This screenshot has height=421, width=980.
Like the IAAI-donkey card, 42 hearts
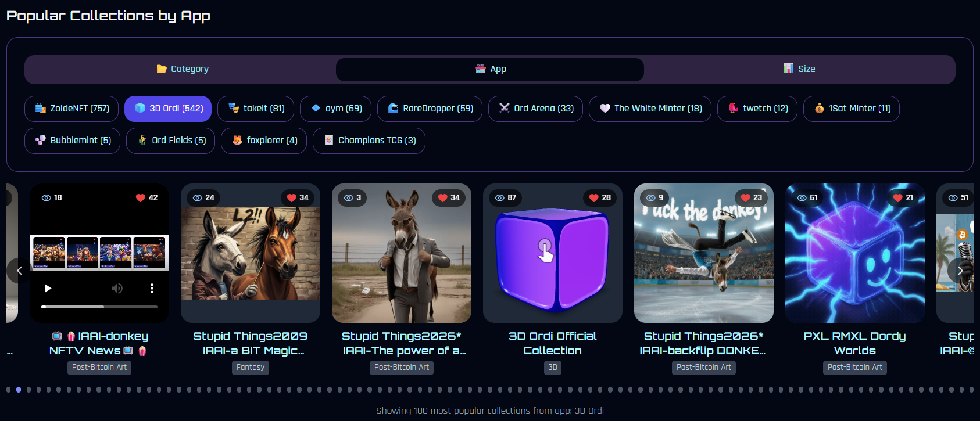(146, 198)
